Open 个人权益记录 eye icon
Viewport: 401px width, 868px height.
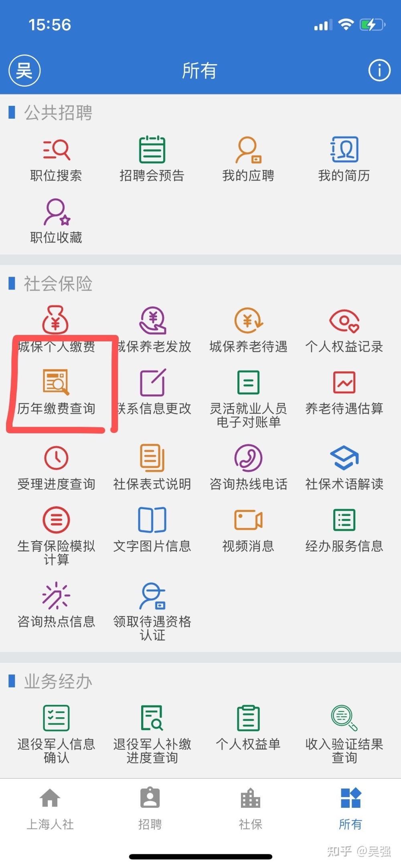pyautogui.click(x=344, y=321)
